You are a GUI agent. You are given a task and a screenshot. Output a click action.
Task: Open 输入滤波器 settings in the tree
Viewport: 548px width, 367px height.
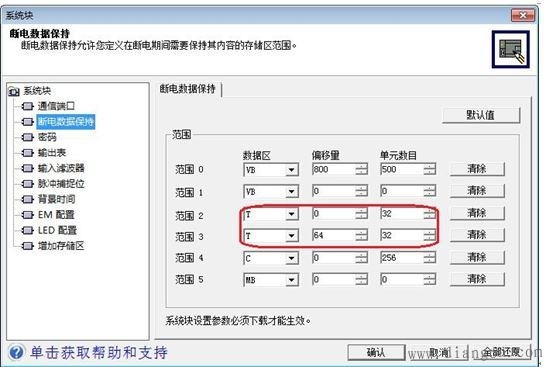(61, 168)
